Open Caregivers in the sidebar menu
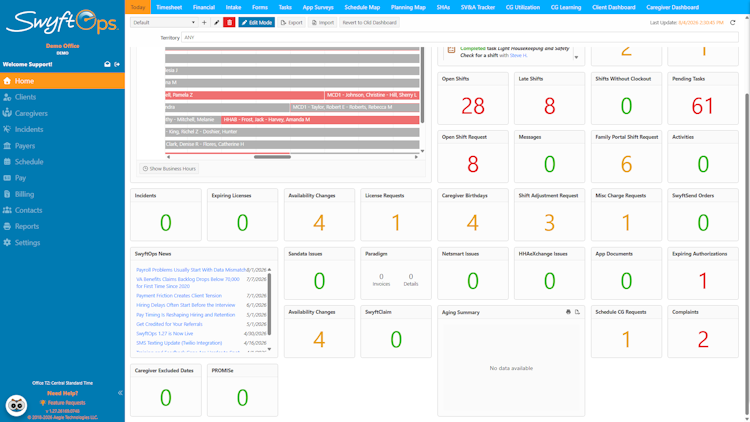The image size is (750, 422). [x=31, y=113]
